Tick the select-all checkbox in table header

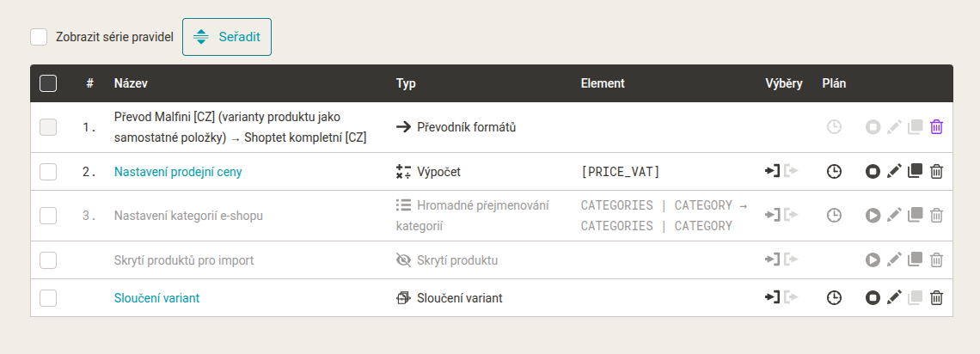(48, 83)
